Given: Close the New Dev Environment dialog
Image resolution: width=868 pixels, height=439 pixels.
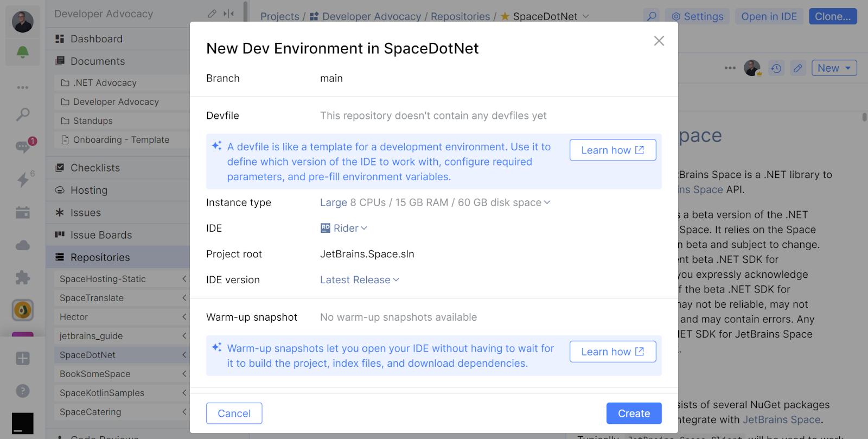Looking at the screenshot, I should 659,41.
